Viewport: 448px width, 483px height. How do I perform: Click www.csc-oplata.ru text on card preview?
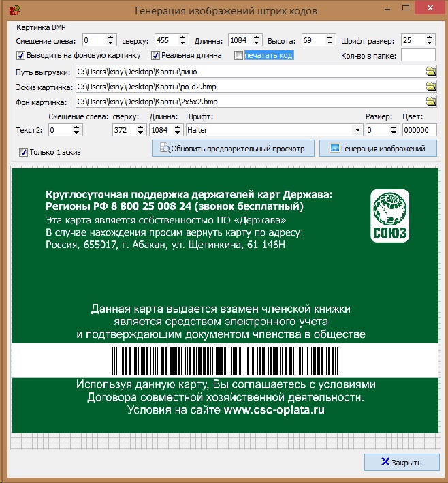(274, 410)
